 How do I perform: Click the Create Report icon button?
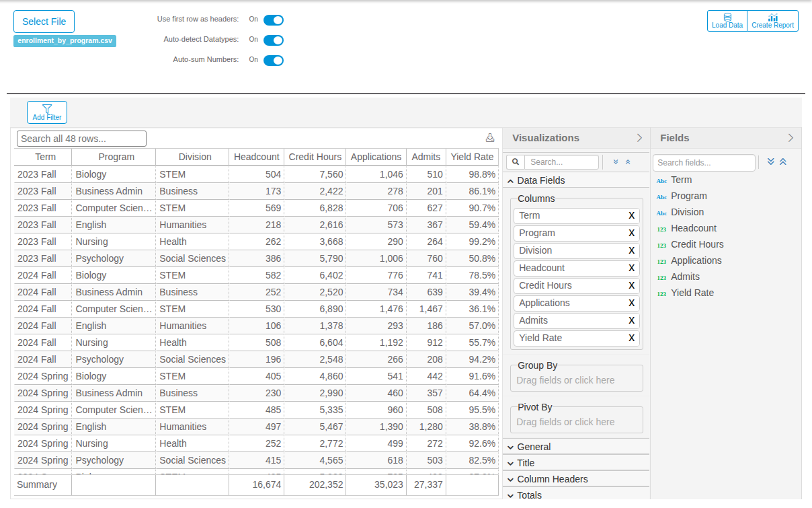[773, 21]
